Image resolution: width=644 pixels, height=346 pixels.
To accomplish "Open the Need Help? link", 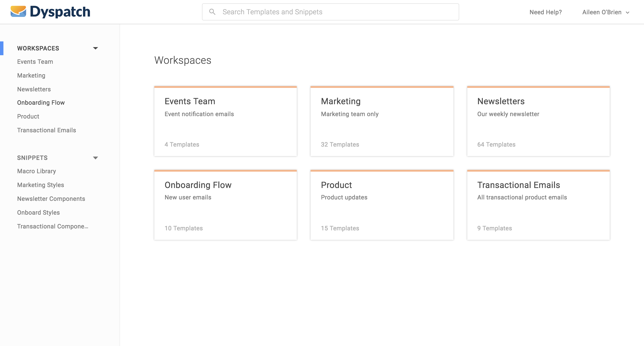I will 545,12.
